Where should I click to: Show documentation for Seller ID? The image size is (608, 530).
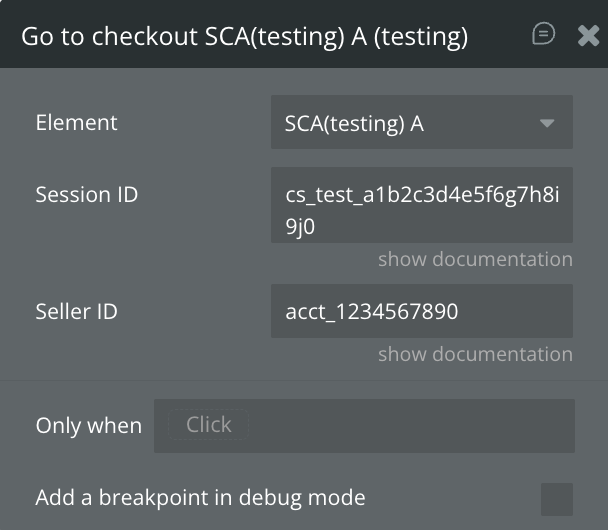tap(475, 354)
